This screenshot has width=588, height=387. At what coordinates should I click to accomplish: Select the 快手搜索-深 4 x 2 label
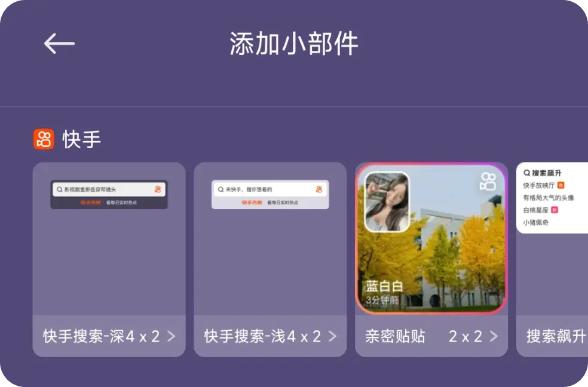click(x=101, y=336)
